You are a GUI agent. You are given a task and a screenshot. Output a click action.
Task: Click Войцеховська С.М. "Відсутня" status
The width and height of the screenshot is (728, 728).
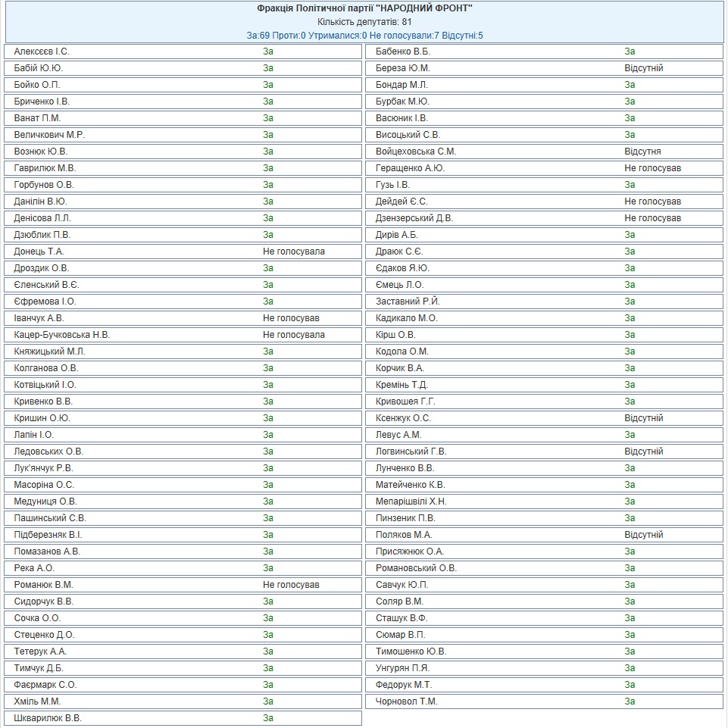coord(642,152)
